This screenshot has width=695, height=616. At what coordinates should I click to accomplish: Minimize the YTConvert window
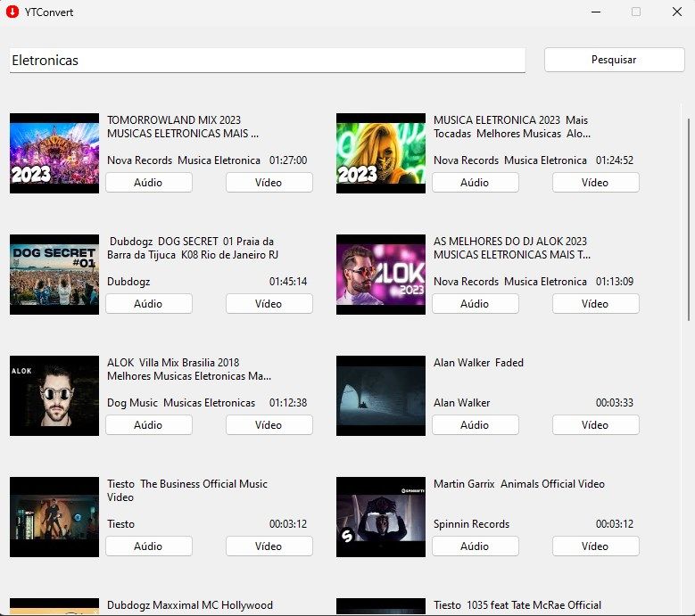(596, 12)
